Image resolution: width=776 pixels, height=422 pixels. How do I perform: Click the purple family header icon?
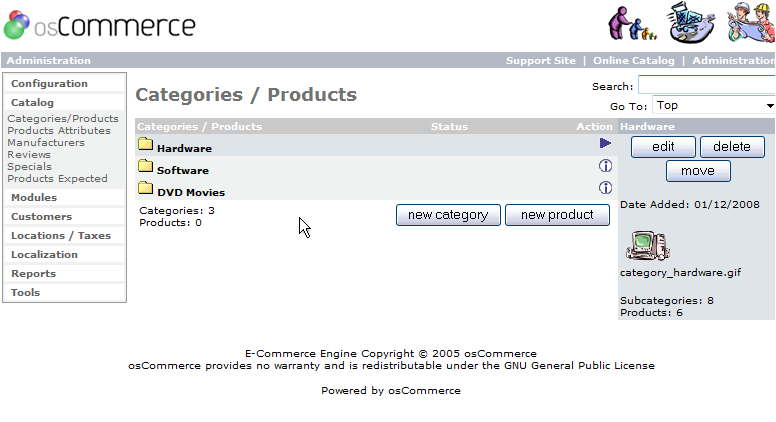632,24
